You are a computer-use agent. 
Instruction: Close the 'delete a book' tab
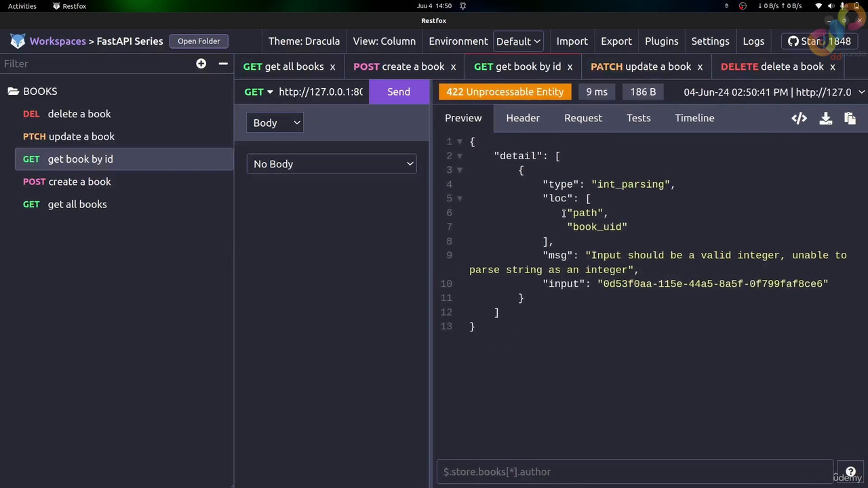click(x=832, y=66)
